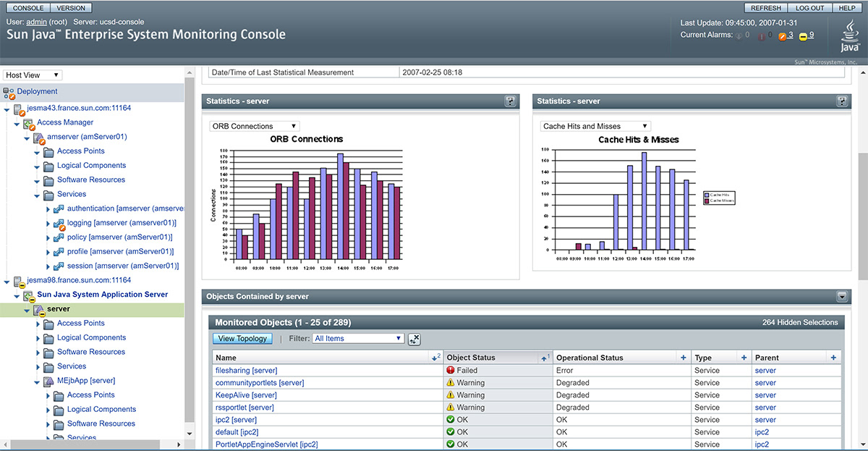Open the communityportlets [server] link
This screenshot has width=868, height=451.
(x=260, y=383)
